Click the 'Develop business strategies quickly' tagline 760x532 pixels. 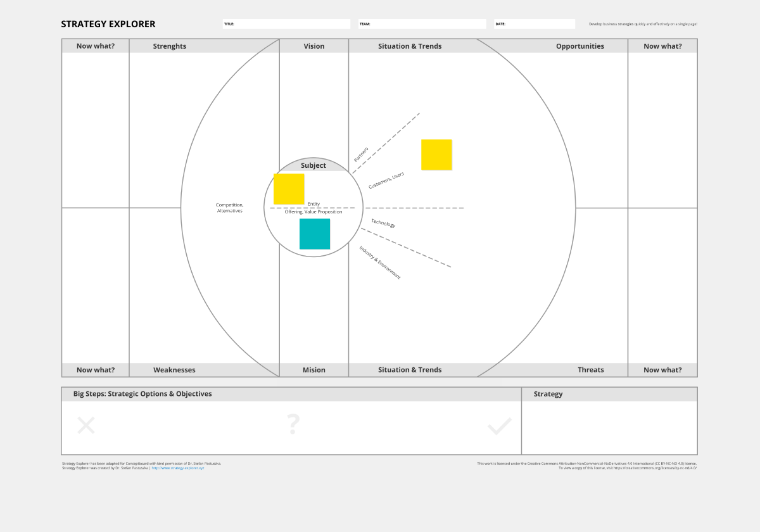coord(643,24)
